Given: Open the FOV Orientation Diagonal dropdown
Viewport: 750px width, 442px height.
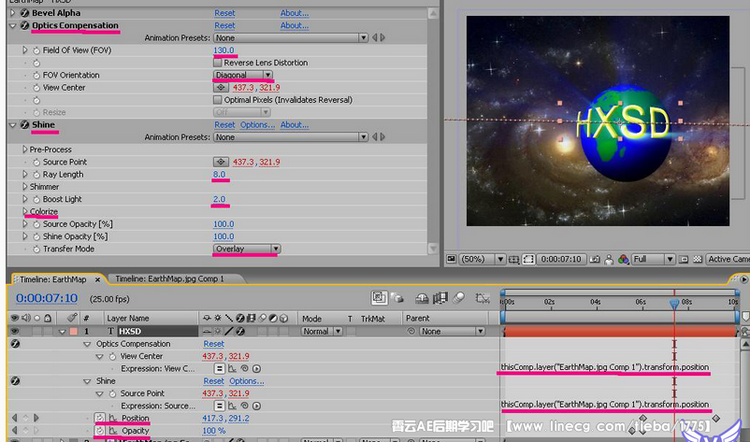Looking at the screenshot, I should coord(243,75).
